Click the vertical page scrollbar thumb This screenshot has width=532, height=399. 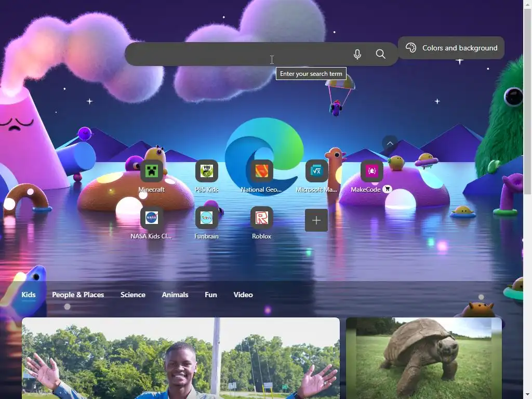[528, 102]
